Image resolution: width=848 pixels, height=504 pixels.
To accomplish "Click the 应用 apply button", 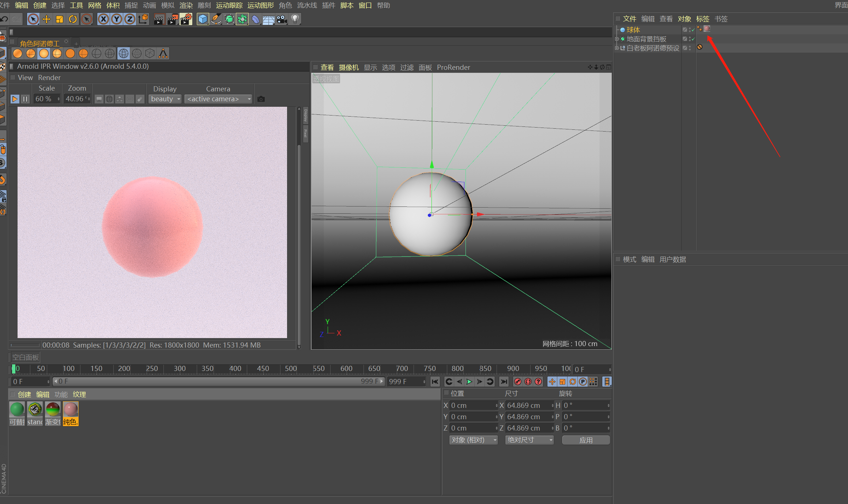I will click(586, 440).
